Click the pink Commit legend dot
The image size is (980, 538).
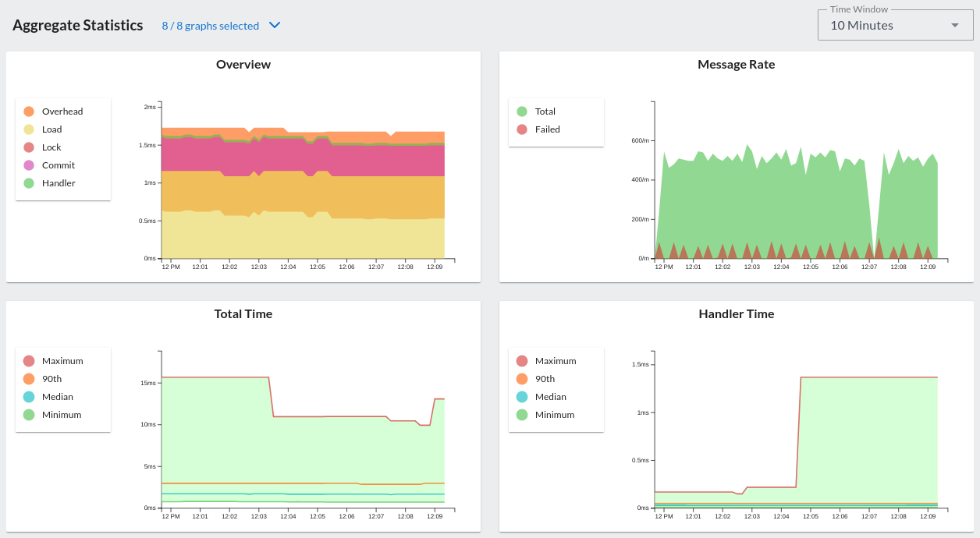click(x=29, y=165)
